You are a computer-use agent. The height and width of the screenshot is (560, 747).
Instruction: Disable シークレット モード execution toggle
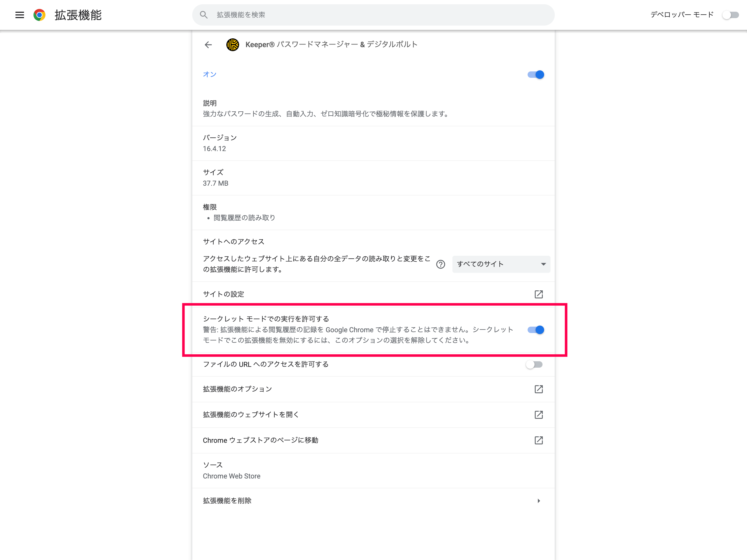(536, 330)
